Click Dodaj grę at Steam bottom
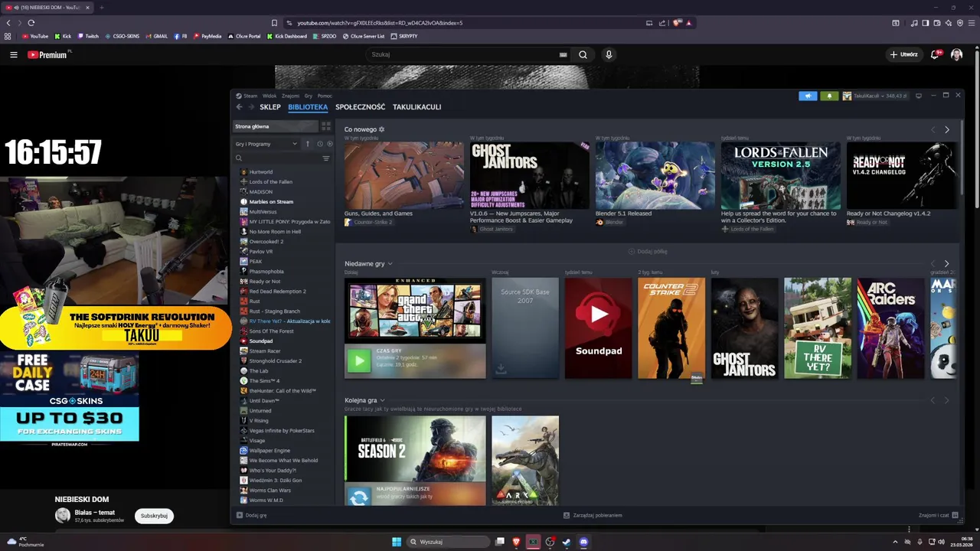The height and width of the screenshot is (551, 980). (x=252, y=516)
